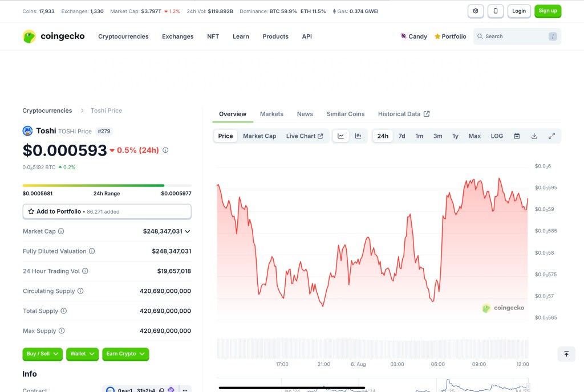Open the Exchanges menu in navbar
584x392 pixels.
pyautogui.click(x=177, y=36)
